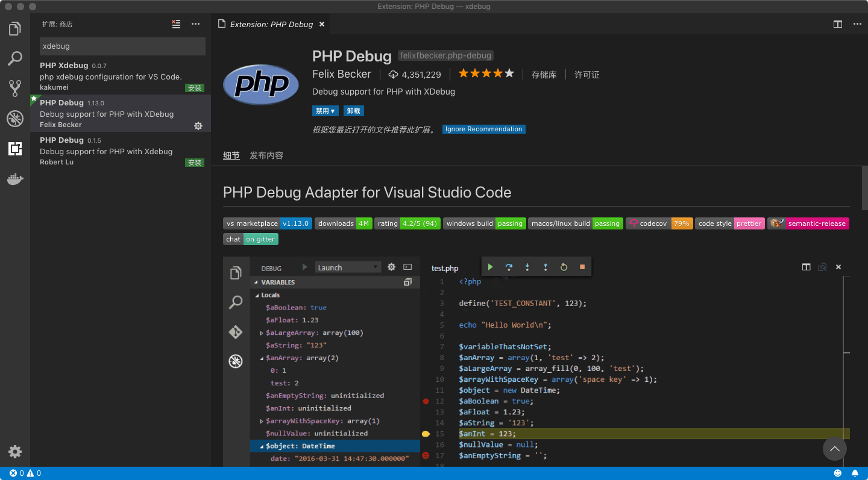Screen dimensions: 868x480
Task: Toggle the breakpoint on line 12
Action: click(x=426, y=401)
